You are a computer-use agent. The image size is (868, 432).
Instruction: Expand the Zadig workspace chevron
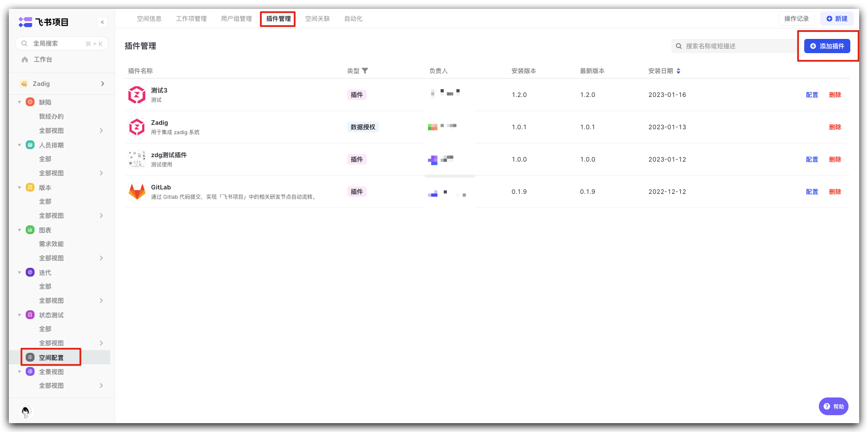(x=102, y=84)
